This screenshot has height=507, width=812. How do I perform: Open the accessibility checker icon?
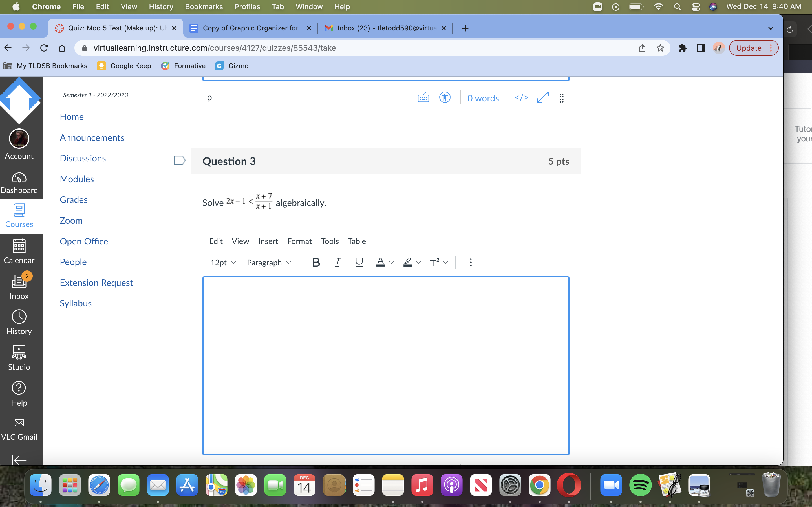[x=445, y=98]
